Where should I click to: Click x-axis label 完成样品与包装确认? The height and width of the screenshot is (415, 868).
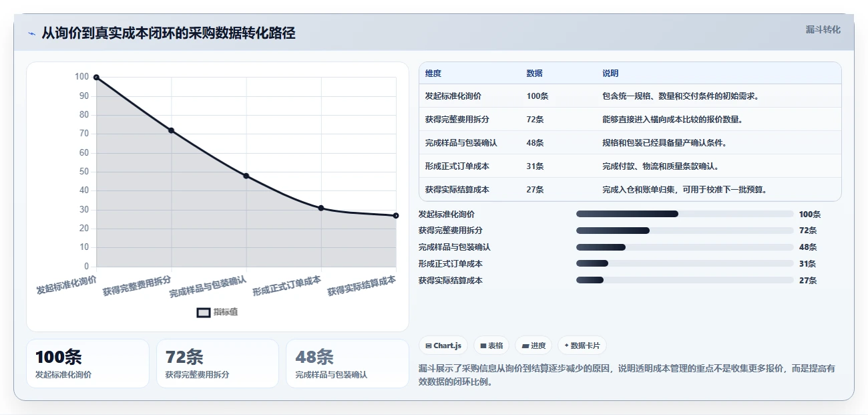coord(208,286)
